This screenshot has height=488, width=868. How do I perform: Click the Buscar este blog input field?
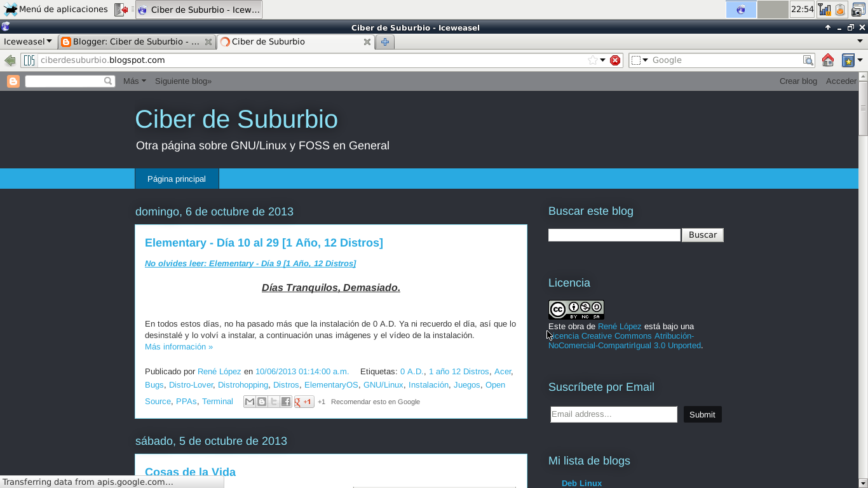coord(614,235)
